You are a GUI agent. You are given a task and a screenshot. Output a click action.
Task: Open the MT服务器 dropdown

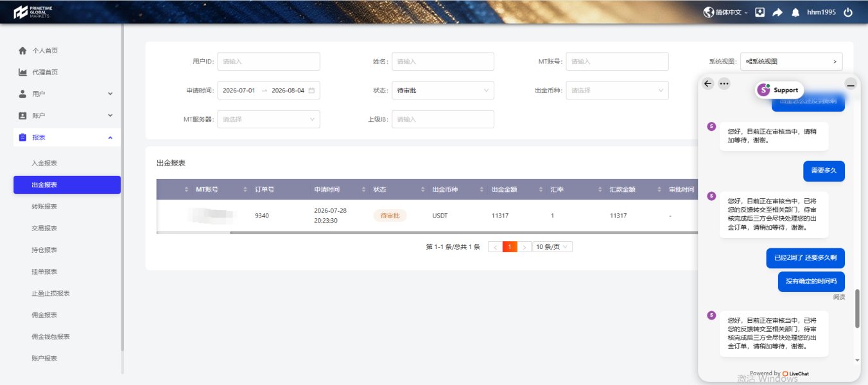pyautogui.click(x=269, y=119)
